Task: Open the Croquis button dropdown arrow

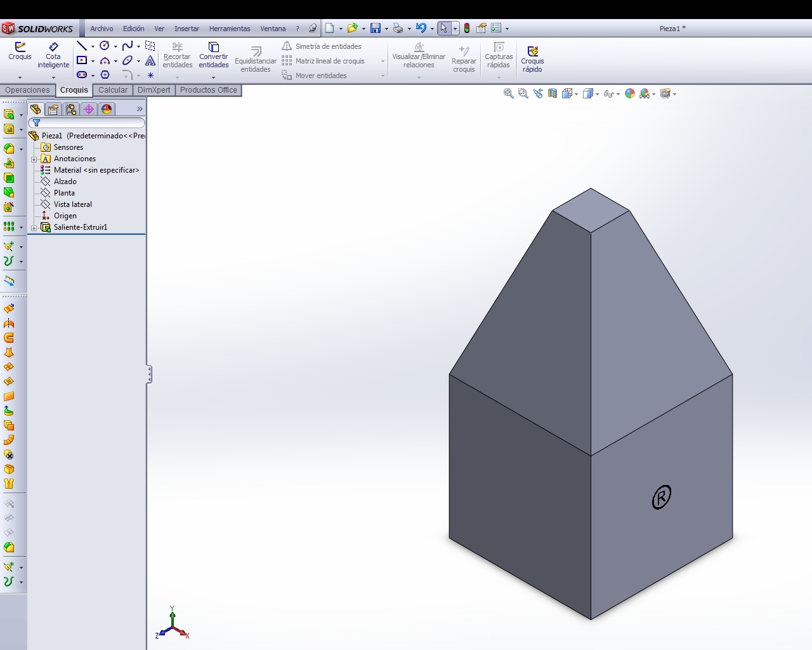Action: 20,77
